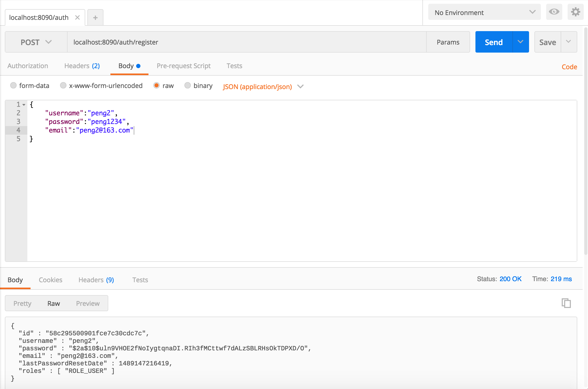Viewport: 588px width, 389px height.
Task: Select the POST method dropdown
Action: click(x=36, y=42)
